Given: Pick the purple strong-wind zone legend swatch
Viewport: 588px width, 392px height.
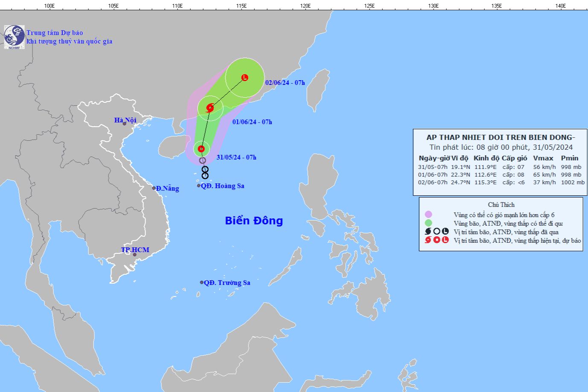Looking at the screenshot, I should [428, 215].
